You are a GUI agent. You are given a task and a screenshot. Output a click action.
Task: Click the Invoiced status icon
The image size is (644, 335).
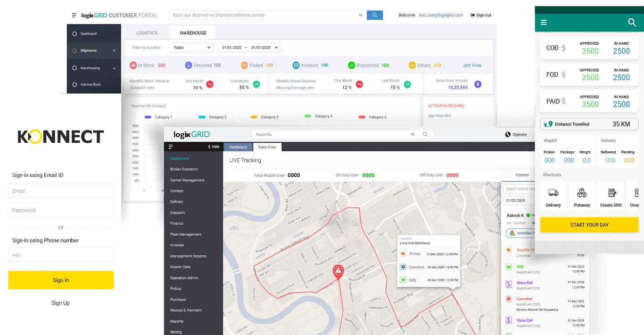pyautogui.click(x=296, y=65)
